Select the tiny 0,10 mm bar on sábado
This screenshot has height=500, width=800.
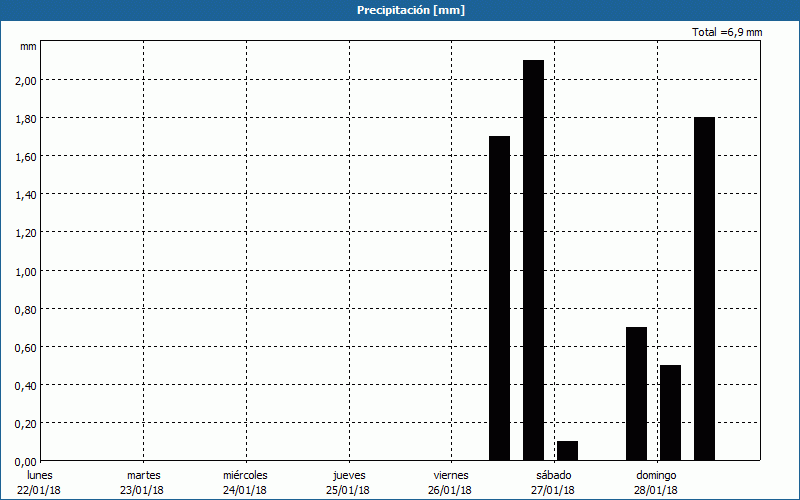click(567, 450)
